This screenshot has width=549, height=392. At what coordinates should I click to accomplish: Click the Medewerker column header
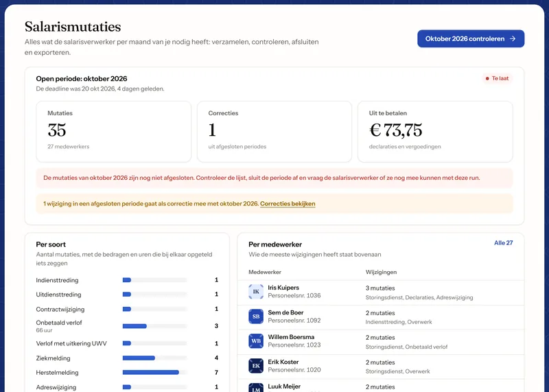pos(265,272)
